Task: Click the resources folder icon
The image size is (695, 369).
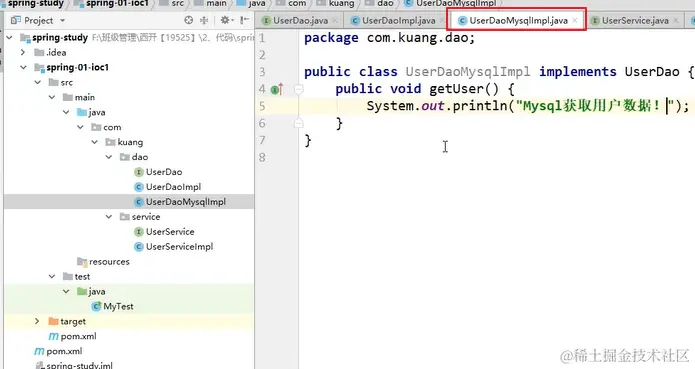Action: (x=82, y=262)
